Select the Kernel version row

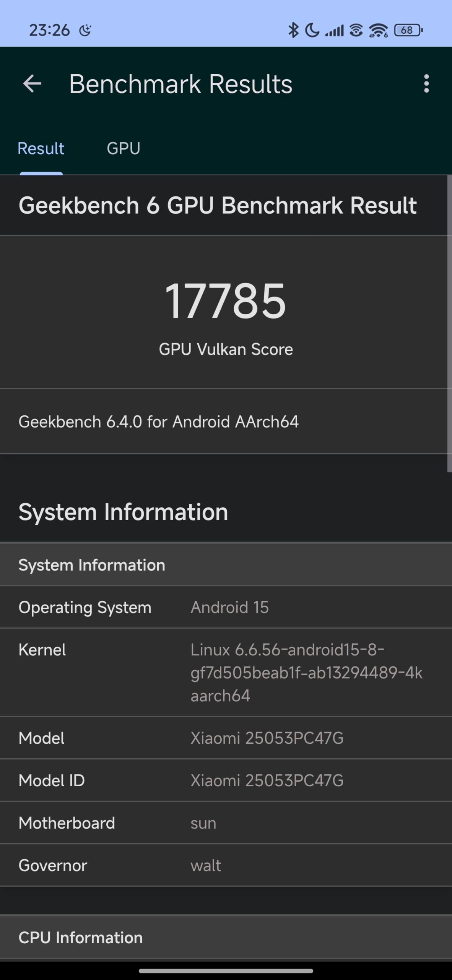pyautogui.click(x=226, y=672)
